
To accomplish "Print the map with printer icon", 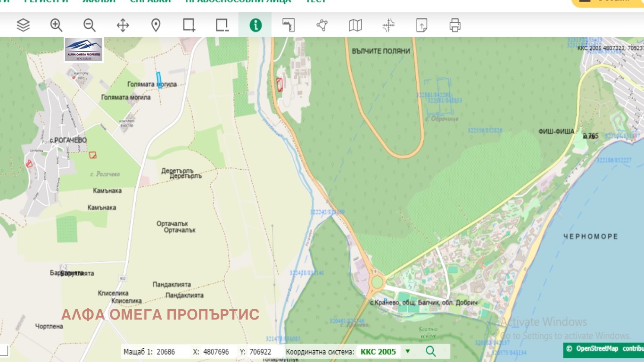I will click(x=455, y=25).
